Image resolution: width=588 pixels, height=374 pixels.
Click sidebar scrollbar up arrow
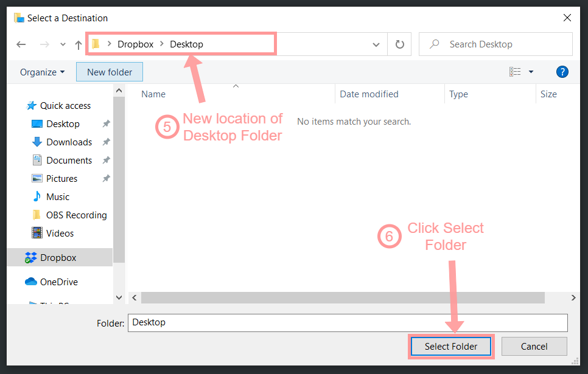tap(119, 91)
